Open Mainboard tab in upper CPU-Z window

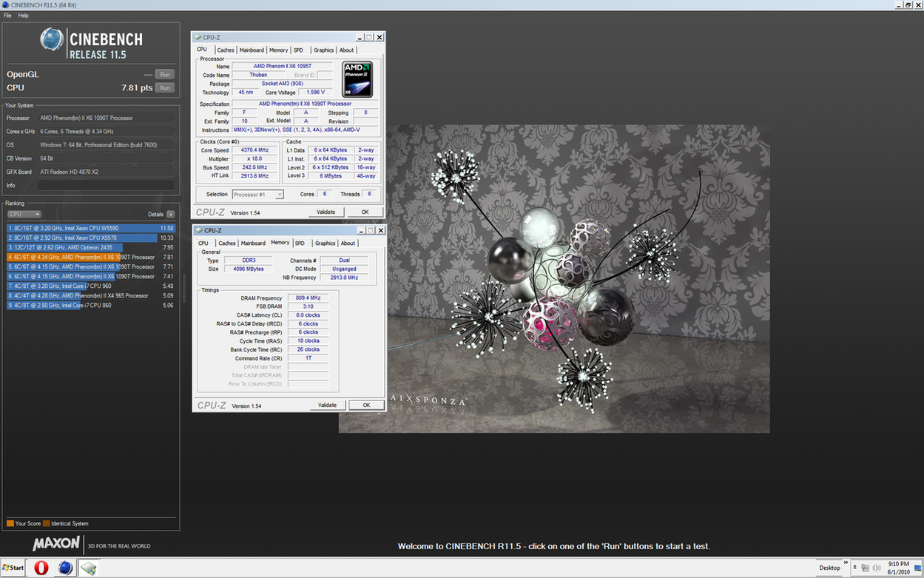pos(252,50)
